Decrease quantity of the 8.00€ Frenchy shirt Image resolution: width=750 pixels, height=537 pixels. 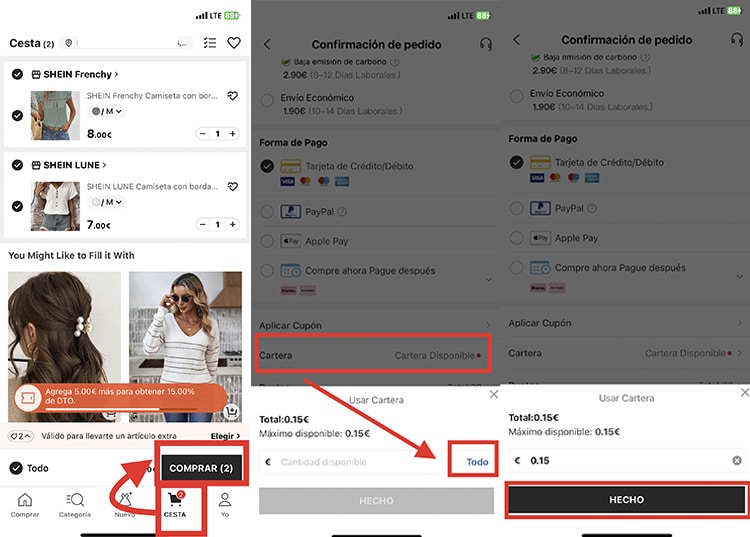point(203,133)
